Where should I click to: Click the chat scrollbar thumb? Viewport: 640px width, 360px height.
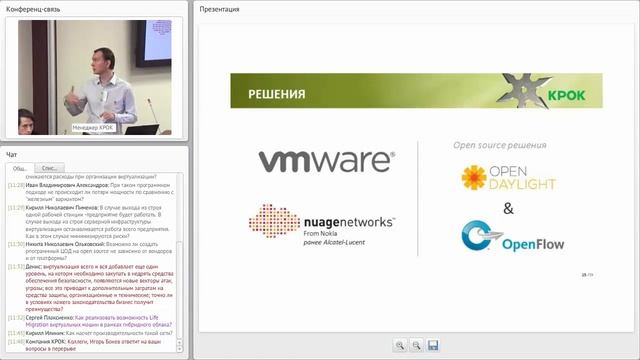pyautogui.click(x=179, y=290)
